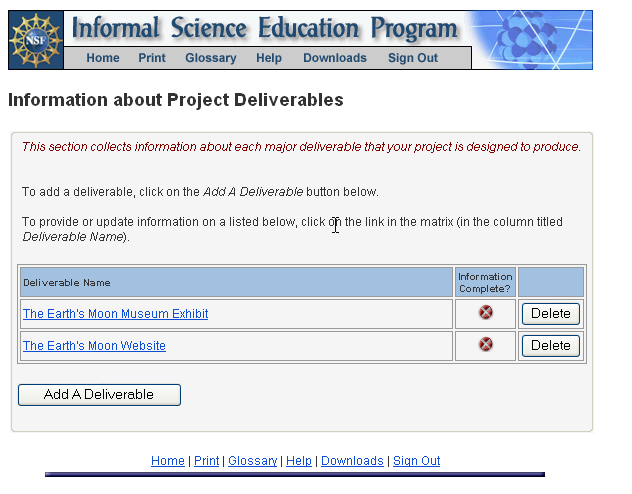Select Print in the top navigation bar
632x494 pixels.
tap(152, 58)
